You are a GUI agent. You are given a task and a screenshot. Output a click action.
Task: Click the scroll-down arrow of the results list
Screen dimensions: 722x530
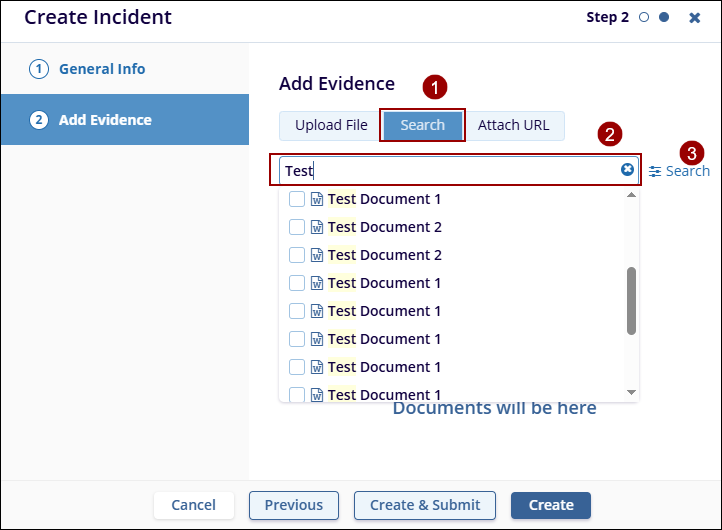click(x=631, y=392)
